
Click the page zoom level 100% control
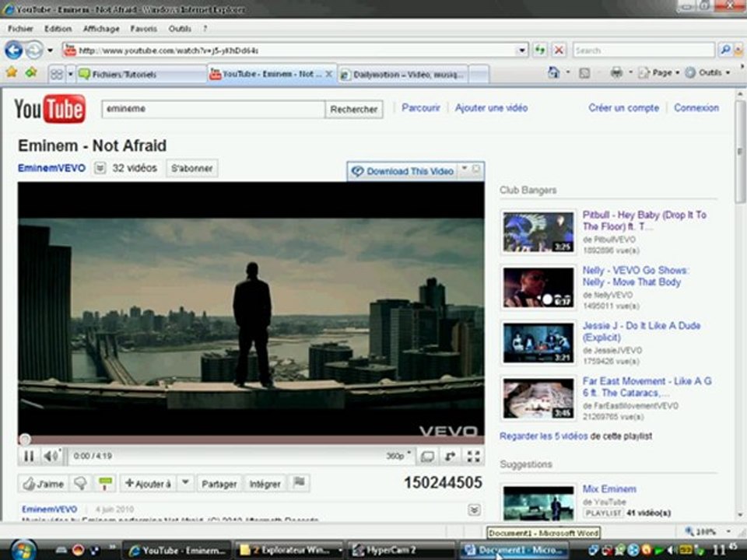706,531
